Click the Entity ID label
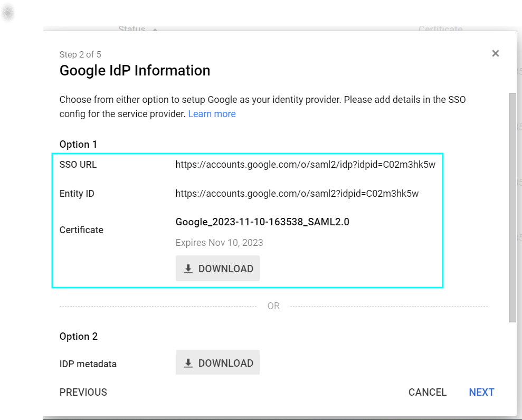The image size is (522, 420). (77, 193)
